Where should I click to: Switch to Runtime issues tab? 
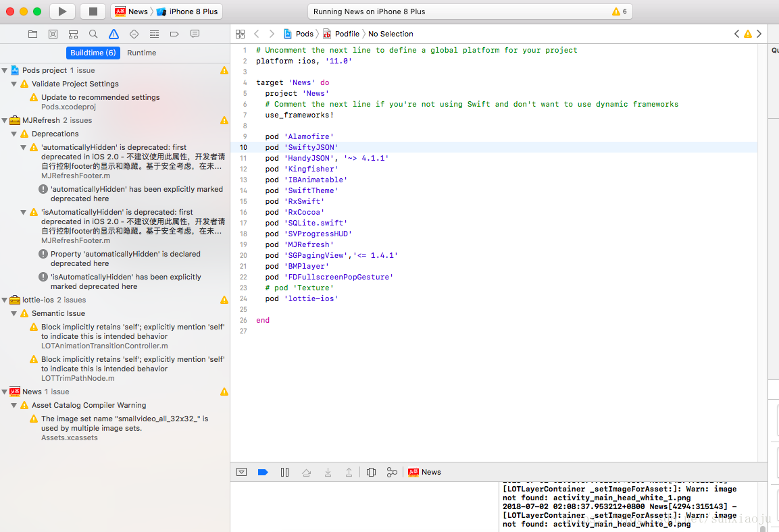point(142,53)
